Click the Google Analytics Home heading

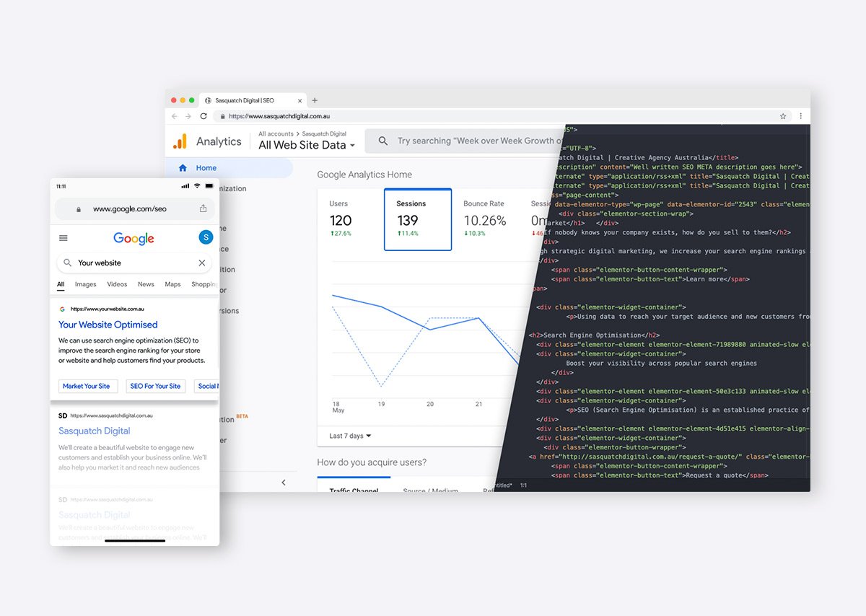pyautogui.click(x=364, y=175)
